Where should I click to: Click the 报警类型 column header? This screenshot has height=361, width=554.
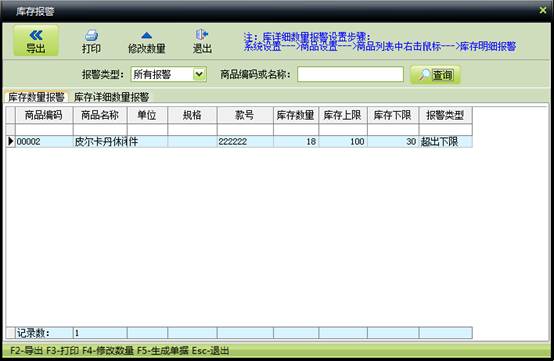coord(446,115)
